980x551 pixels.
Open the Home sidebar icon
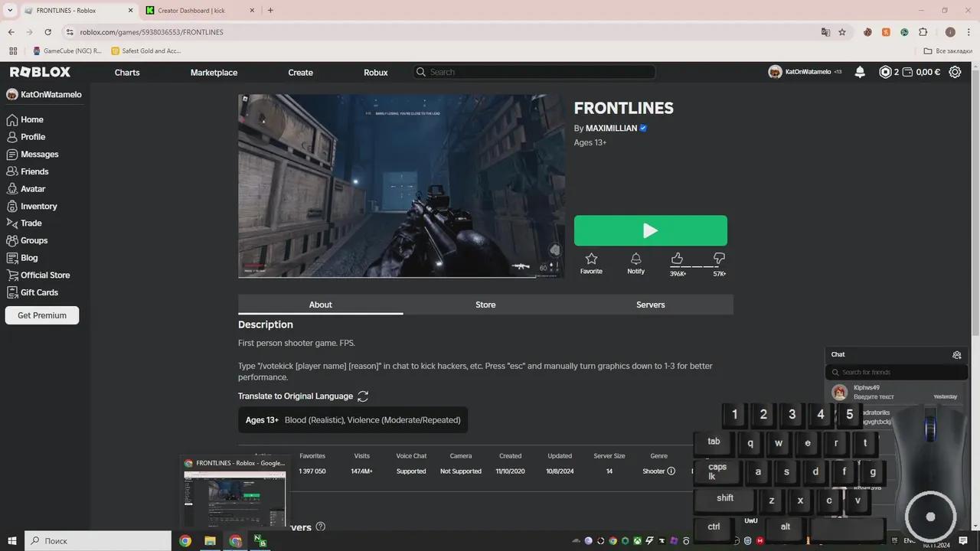pyautogui.click(x=11, y=119)
